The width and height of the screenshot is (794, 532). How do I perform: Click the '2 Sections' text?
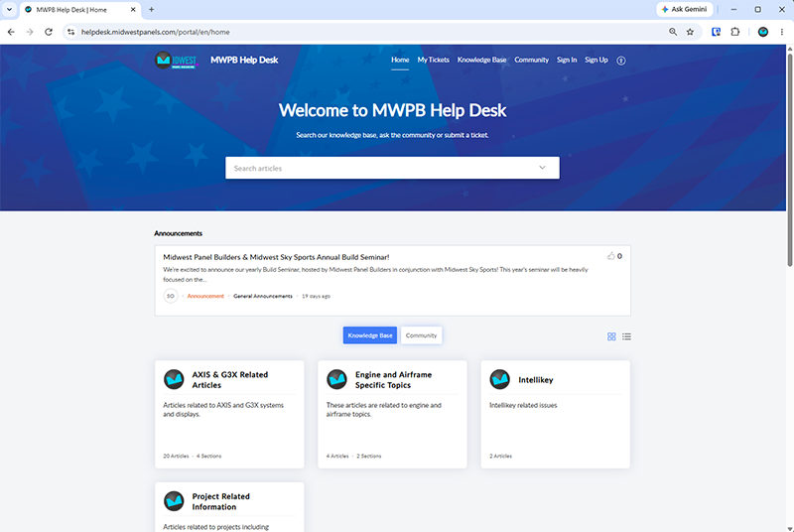point(368,457)
